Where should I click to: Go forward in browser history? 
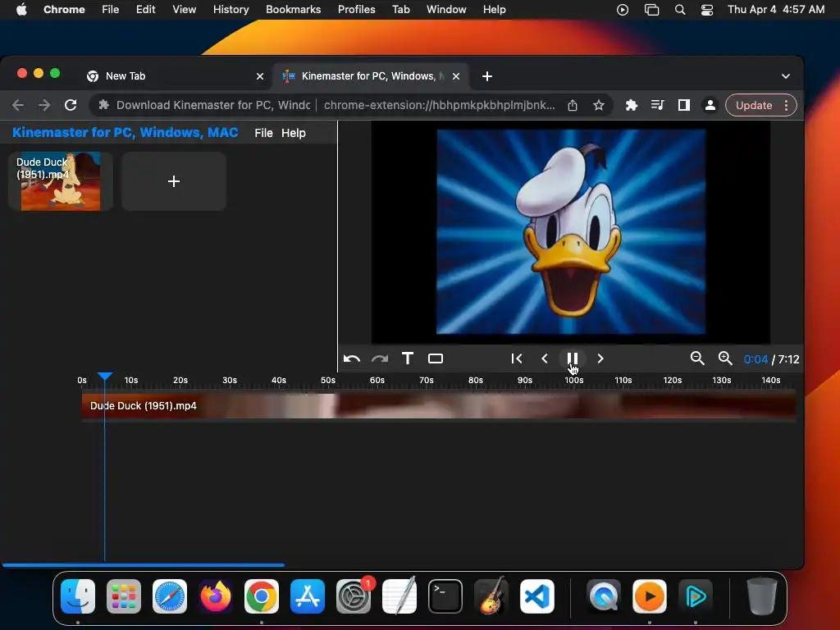coord(44,105)
